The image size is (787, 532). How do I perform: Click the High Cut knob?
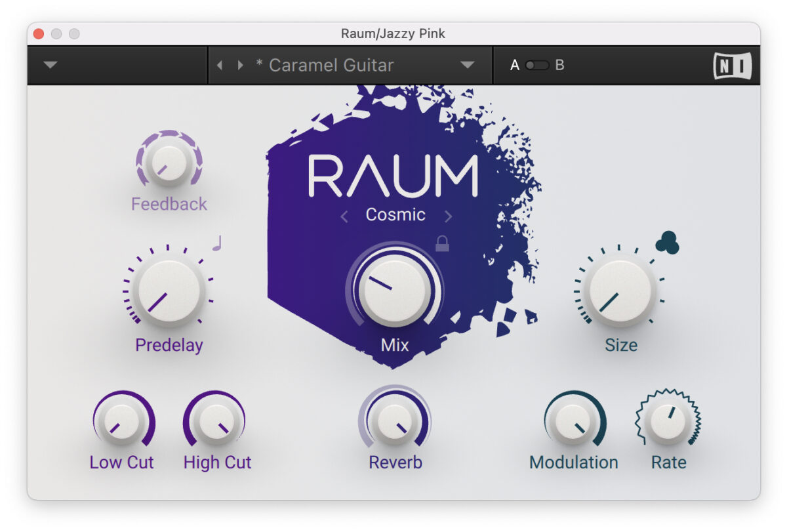[215, 422]
